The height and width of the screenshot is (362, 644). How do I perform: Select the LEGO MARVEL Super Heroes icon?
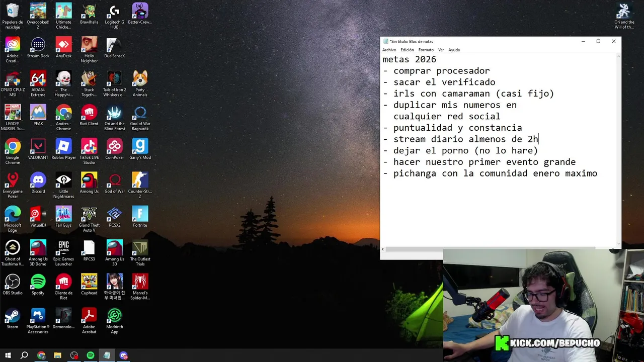pyautogui.click(x=13, y=118)
